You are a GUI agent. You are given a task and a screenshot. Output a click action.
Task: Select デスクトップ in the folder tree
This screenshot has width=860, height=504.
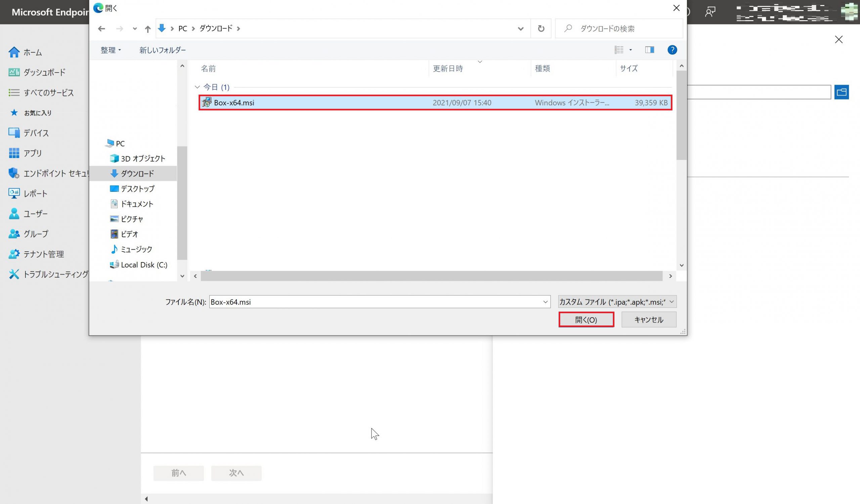click(137, 189)
